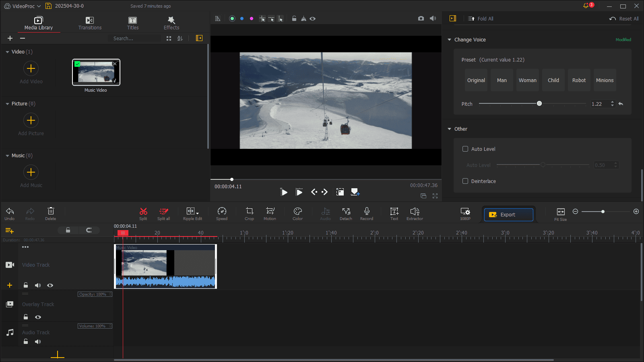644x362 pixels.
Task: Take a snapshot of the preview
Action: click(421, 19)
